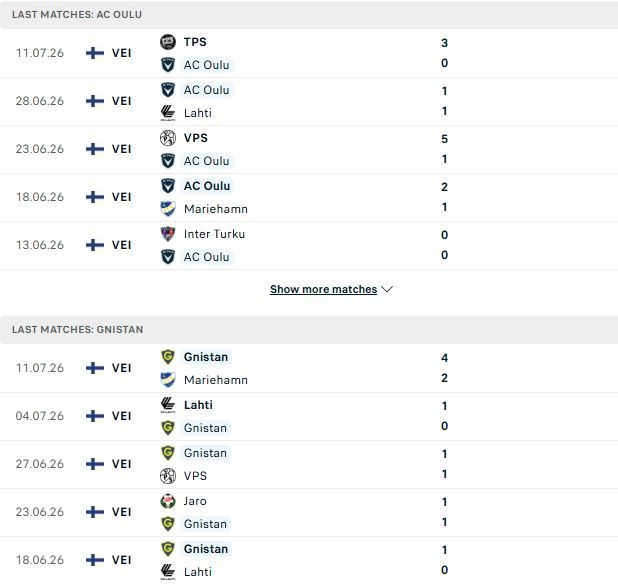Click Mariehamn crest in 18.06.26 match
This screenshot has height=584, width=618.
(x=168, y=209)
